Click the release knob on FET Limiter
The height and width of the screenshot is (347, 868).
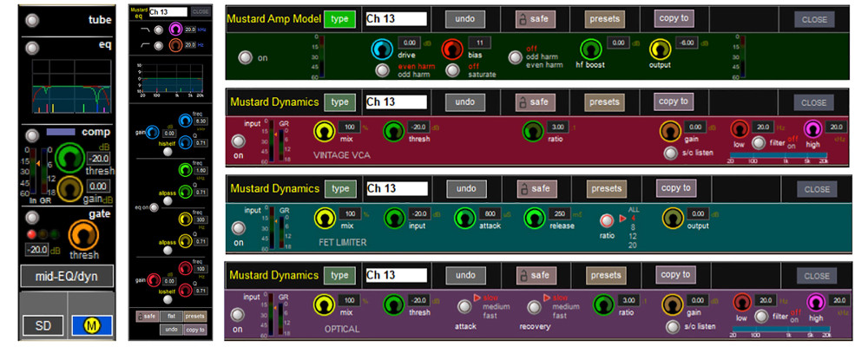(535, 219)
